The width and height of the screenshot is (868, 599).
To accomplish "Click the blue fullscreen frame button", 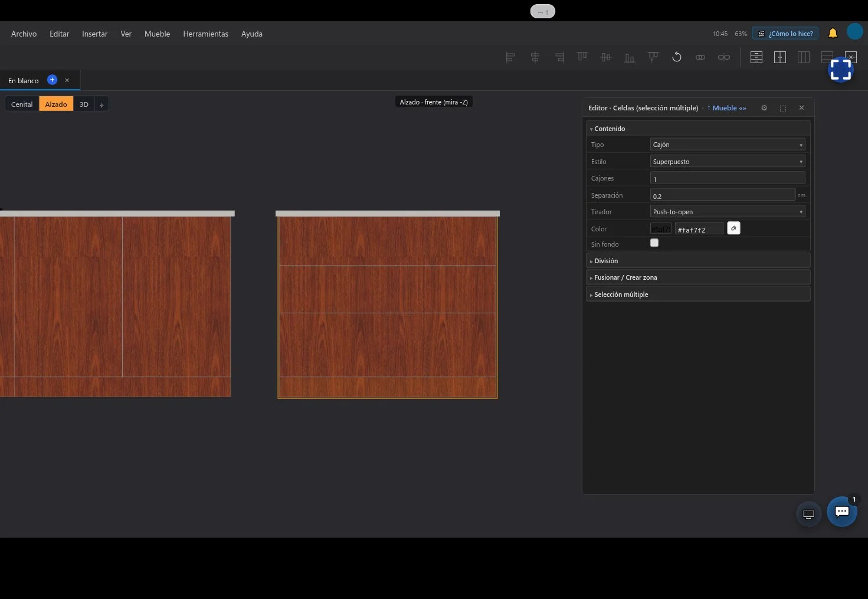I will 841,70.
